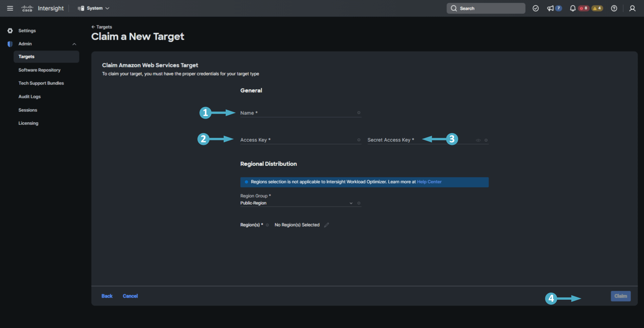Open Software Repository in sidebar
The height and width of the screenshot is (328, 644).
[39, 70]
